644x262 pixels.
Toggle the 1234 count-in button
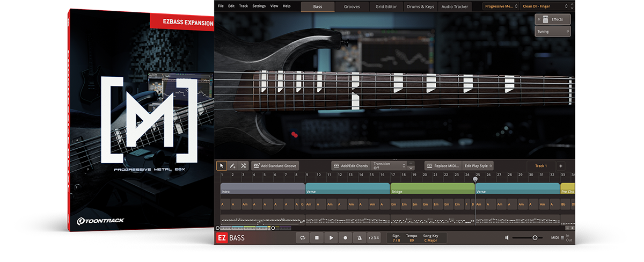(374, 238)
